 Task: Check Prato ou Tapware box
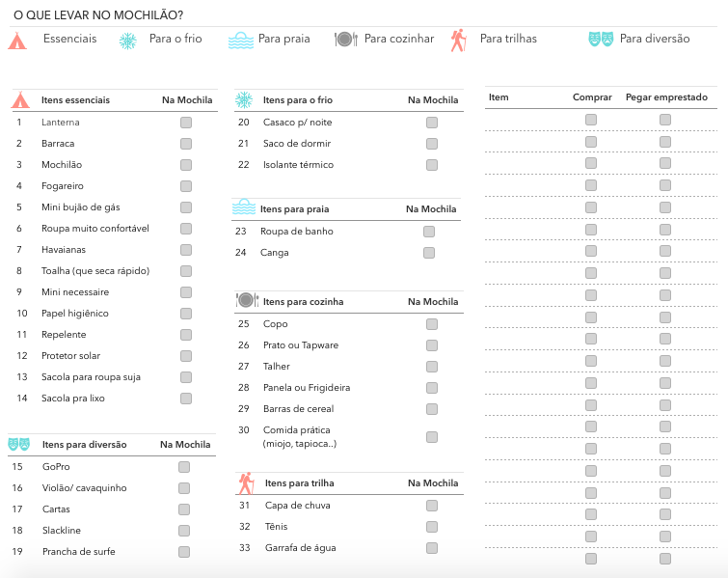point(432,345)
